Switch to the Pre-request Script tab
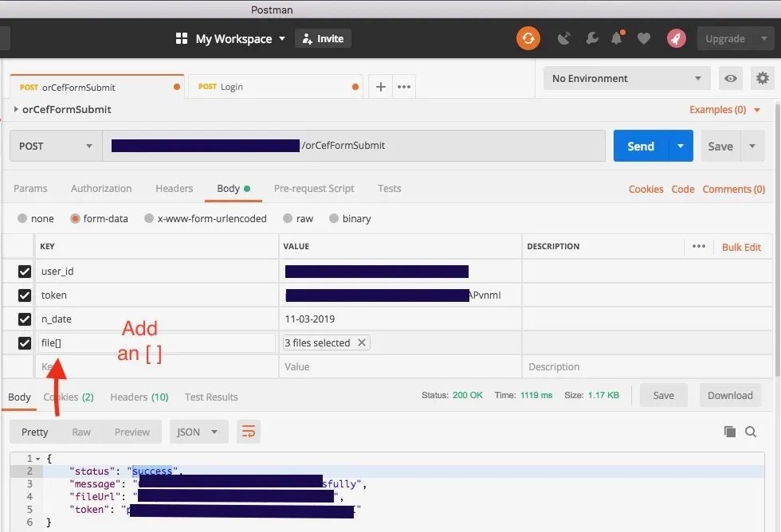The height and width of the screenshot is (532, 781). 314,188
